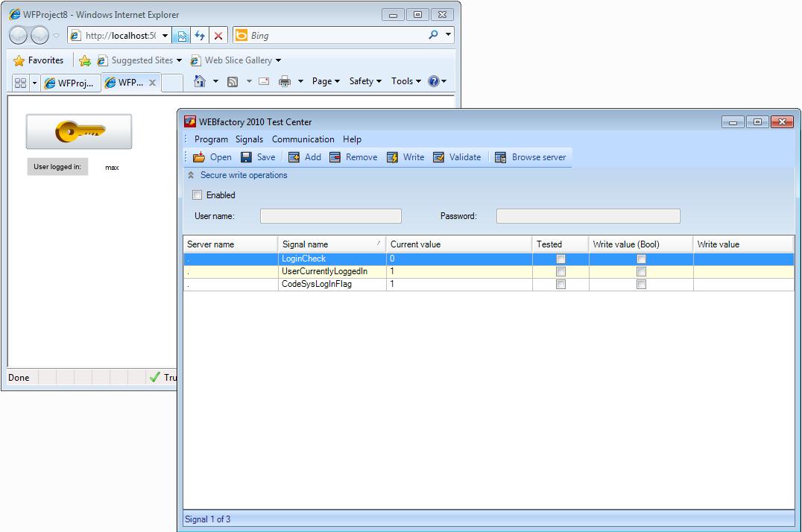Open the Communication menu

coord(303,139)
